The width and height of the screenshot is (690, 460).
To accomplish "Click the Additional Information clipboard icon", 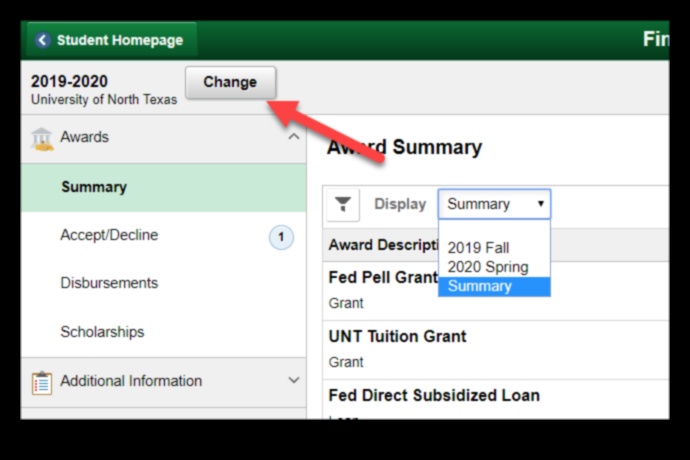I will point(42,383).
